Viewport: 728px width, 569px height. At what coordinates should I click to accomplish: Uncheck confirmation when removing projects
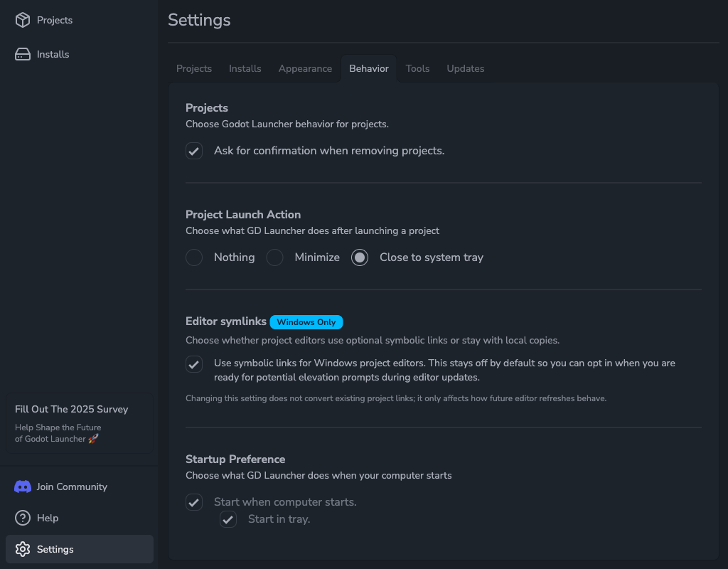click(193, 151)
